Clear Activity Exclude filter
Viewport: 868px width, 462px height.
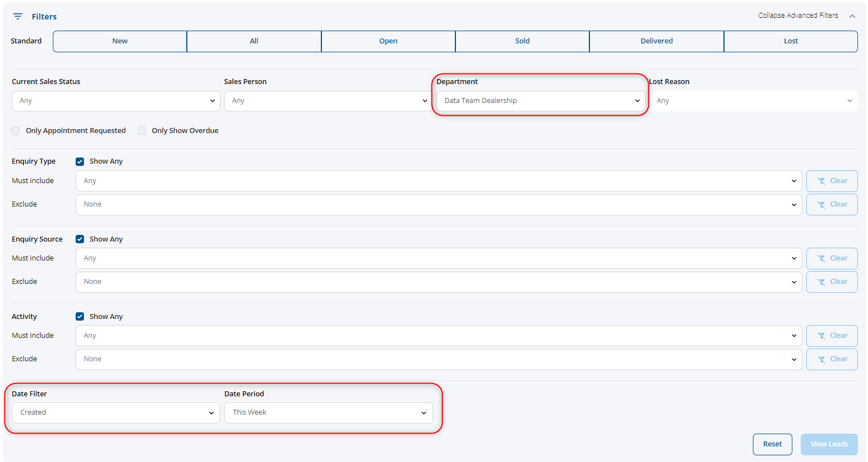point(832,359)
